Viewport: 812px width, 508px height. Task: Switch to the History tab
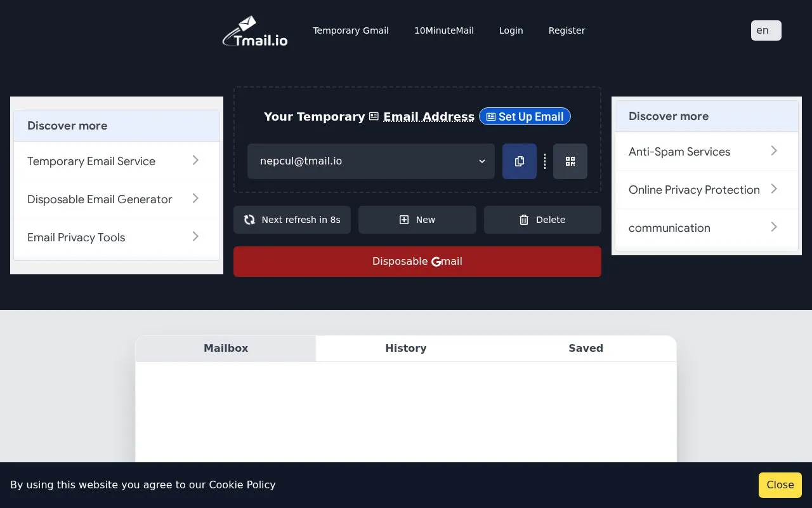[x=406, y=349]
